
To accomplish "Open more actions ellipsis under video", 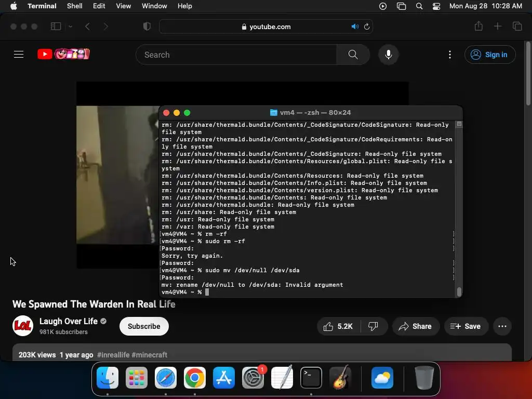I will [x=502, y=326].
